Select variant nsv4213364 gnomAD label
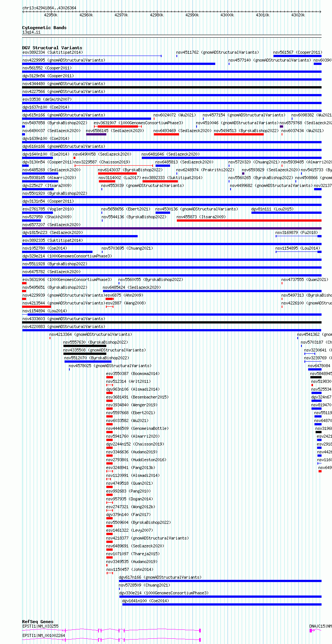Viewport: 332px width, 644px height. [91, 335]
